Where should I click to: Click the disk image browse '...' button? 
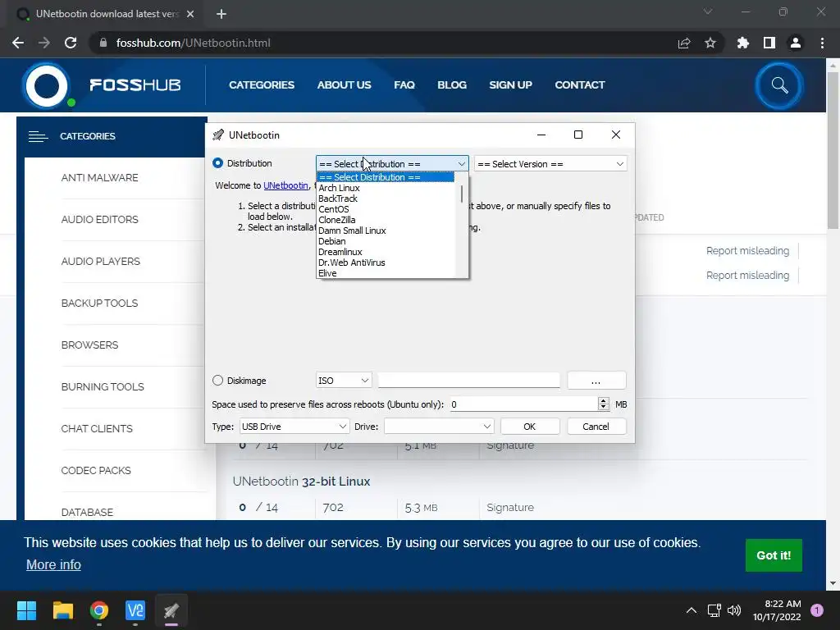tap(596, 381)
